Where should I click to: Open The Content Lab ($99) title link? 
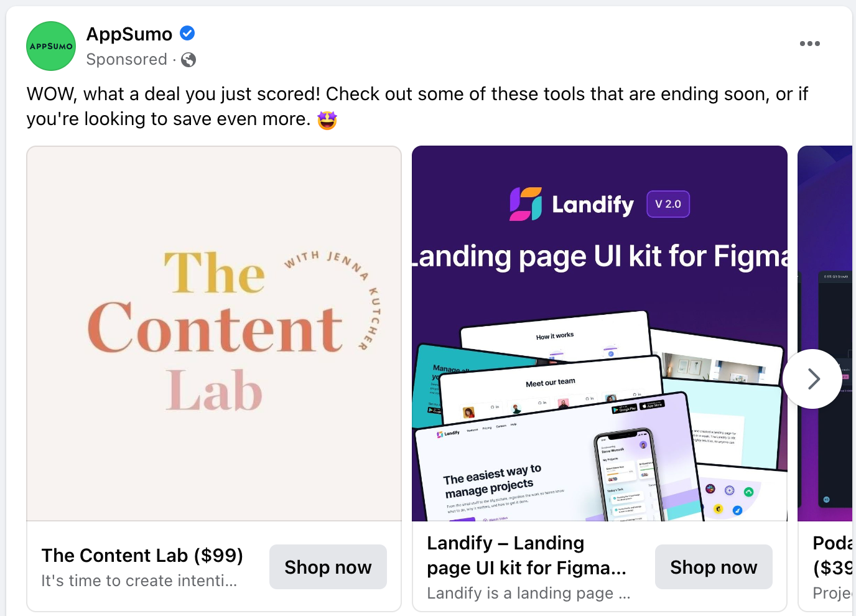142,556
